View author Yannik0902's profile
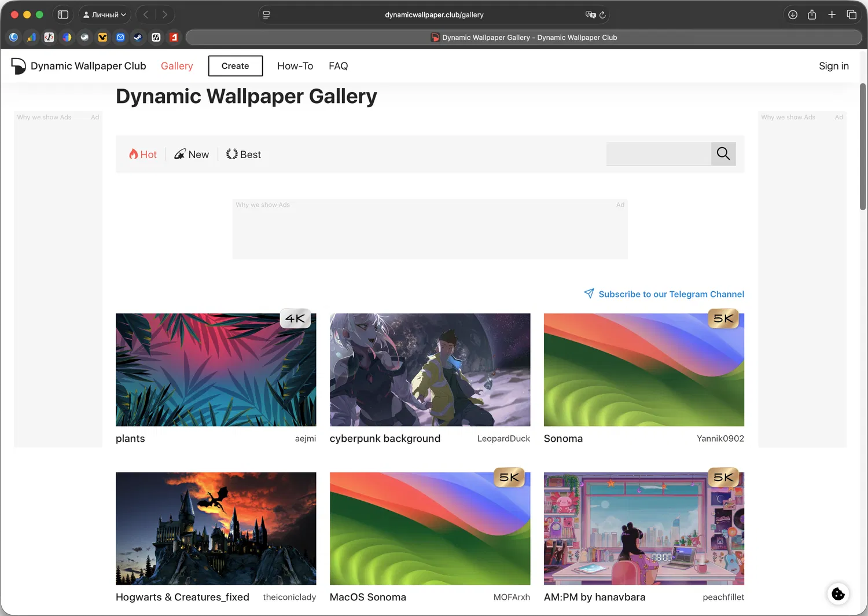This screenshot has width=868, height=616. 720,439
